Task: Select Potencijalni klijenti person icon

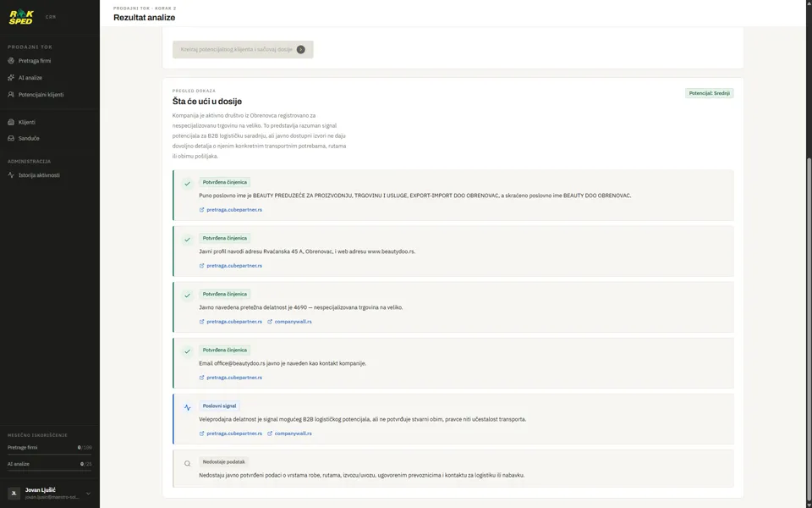Action: coord(11,95)
